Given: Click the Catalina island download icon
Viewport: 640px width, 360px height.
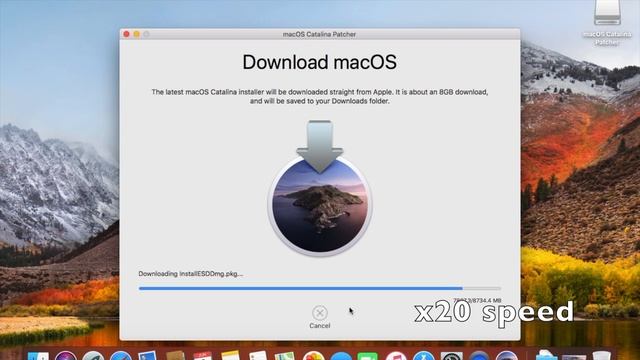Looking at the screenshot, I should click(x=320, y=188).
